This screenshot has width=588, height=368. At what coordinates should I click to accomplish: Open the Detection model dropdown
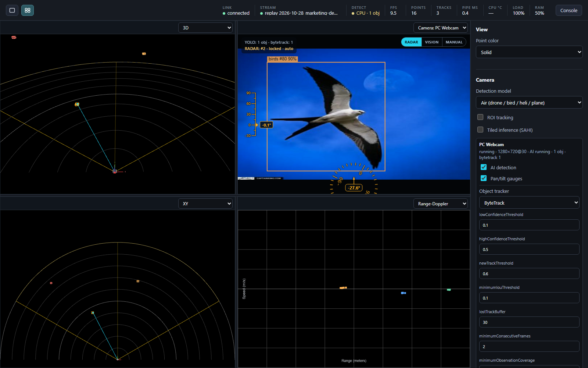tap(529, 103)
